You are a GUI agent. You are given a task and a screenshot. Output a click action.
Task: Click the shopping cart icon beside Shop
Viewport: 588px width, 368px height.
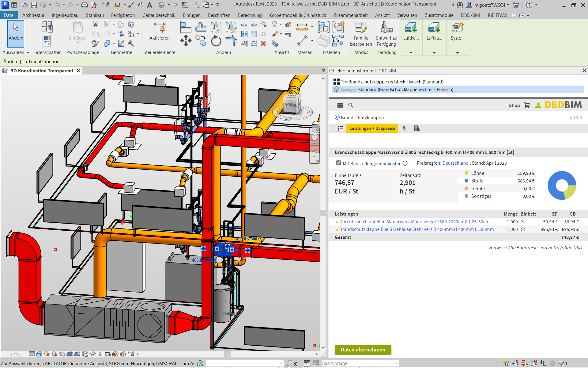pos(527,105)
